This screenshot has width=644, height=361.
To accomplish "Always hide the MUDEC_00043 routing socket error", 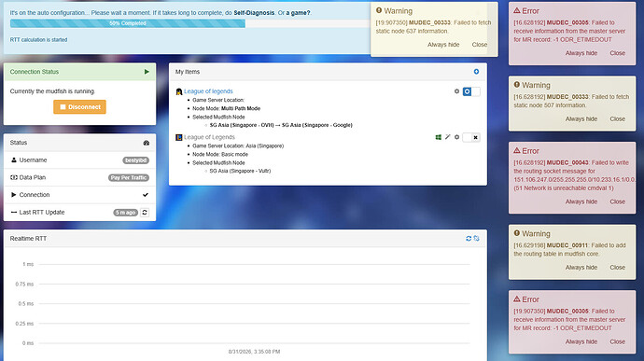I will coord(581,201).
